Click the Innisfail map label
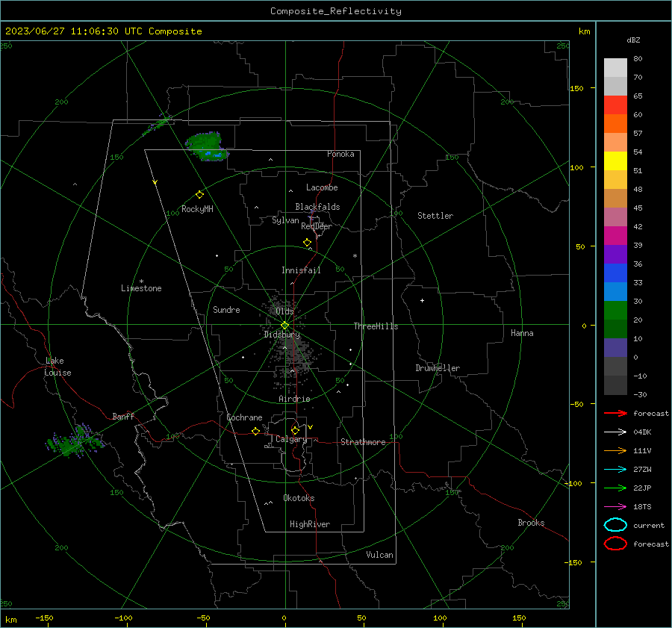The width and height of the screenshot is (672, 628). [301, 270]
